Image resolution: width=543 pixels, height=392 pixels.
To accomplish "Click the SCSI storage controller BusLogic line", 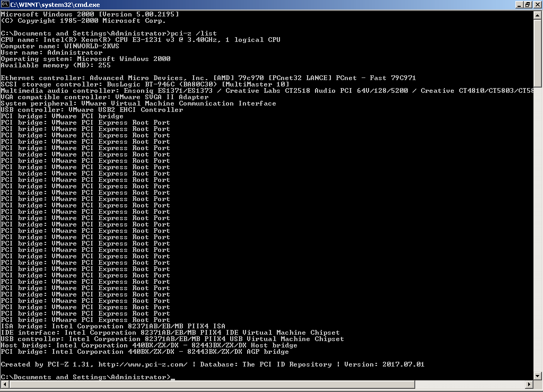I will [x=145, y=84].
